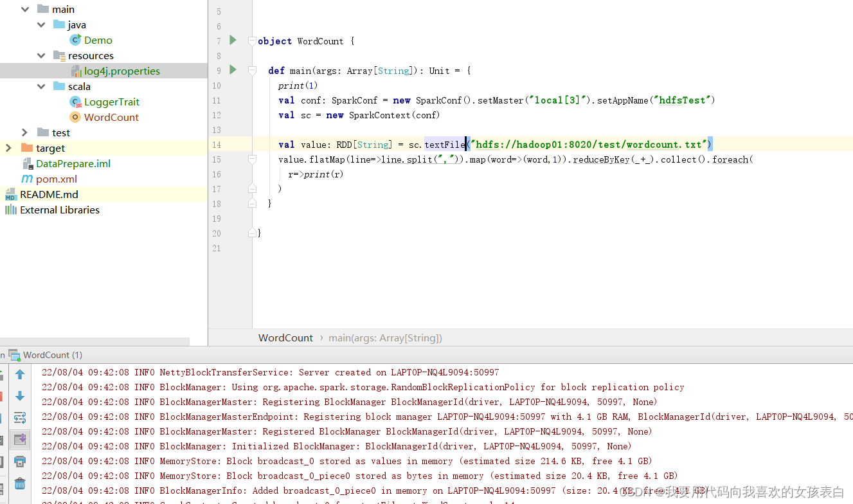The height and width of the screenshot is (504, 853).
Task: Expand the test folder
Action: pyautogui.click(x=25, y=132)
